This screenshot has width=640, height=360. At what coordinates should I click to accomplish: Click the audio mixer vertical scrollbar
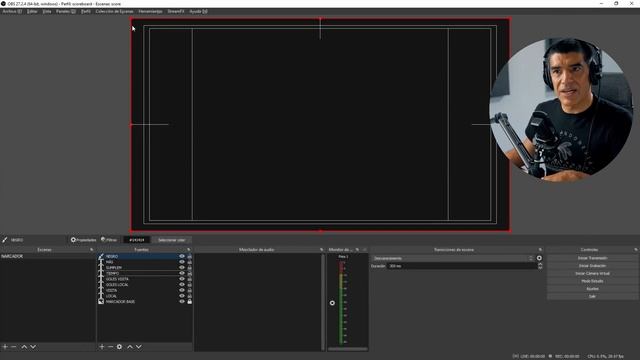323,302
